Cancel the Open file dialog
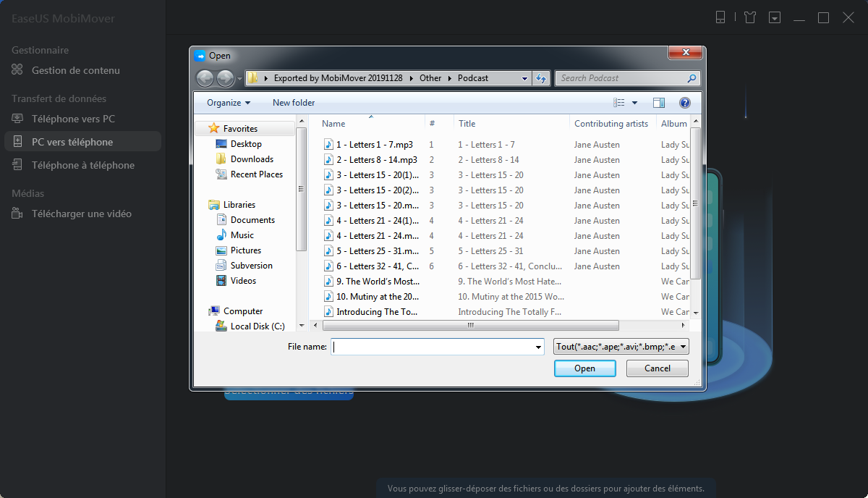 [x=657, y=368]
